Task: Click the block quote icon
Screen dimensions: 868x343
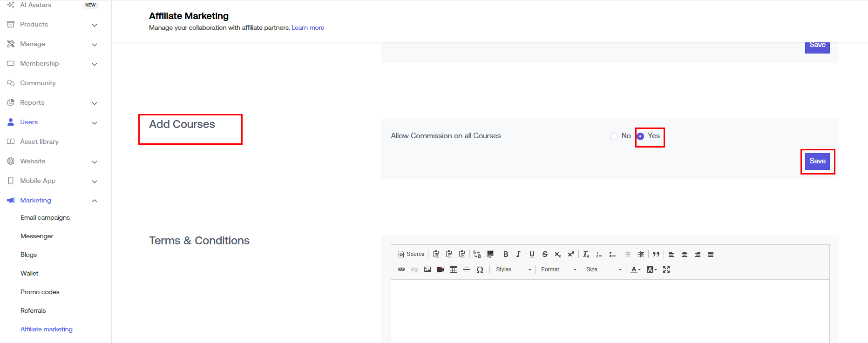Action: point(656,254)
